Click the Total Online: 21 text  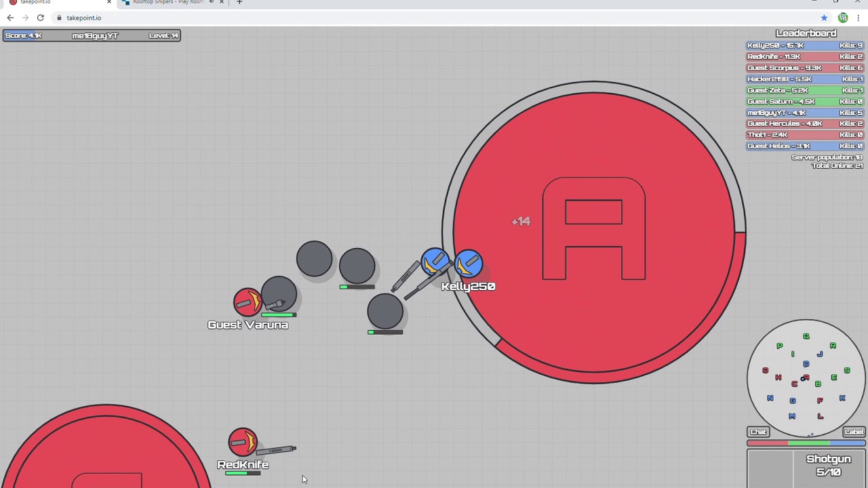(837, 165)
